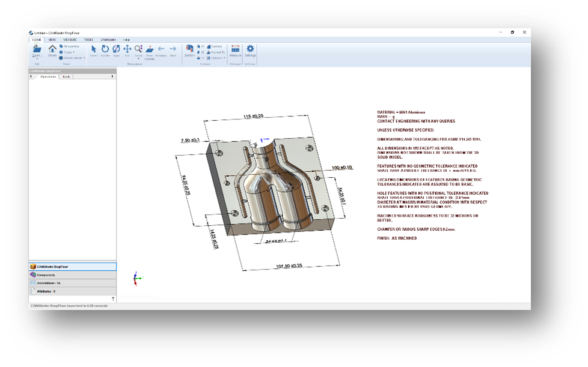This screenshot has height=367, width=588.
Task: Click the FINISH: AS MACHINED note
Action: pyautogui.click(x=397, y=238)
